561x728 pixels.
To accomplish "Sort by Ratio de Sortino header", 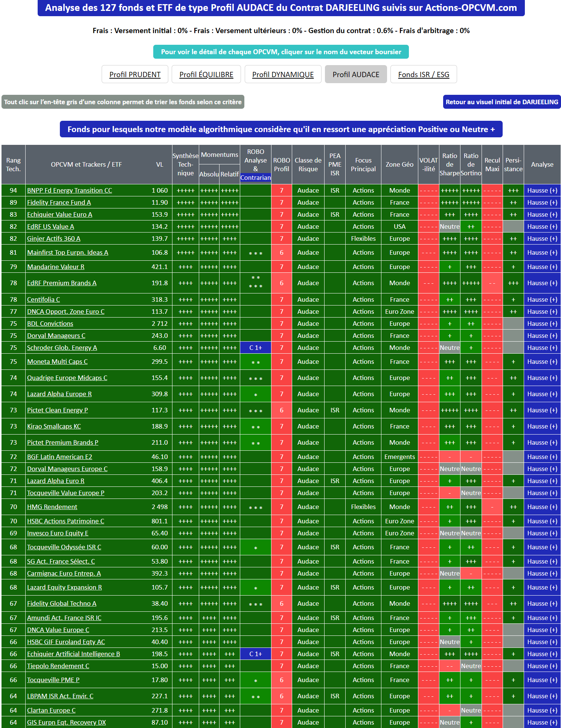I will point(471,164).
